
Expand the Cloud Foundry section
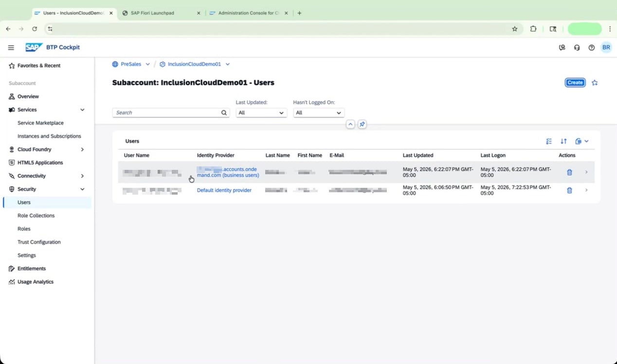[x=82, y=149]
